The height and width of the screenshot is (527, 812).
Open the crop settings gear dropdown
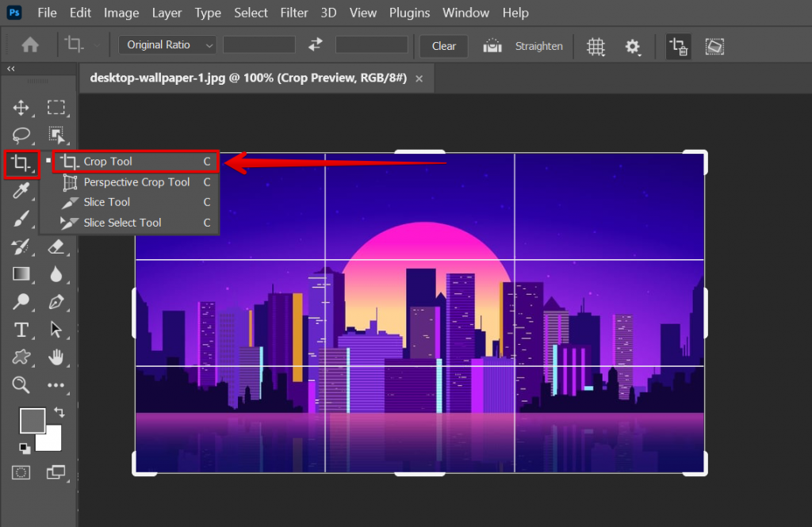[633, 47]
